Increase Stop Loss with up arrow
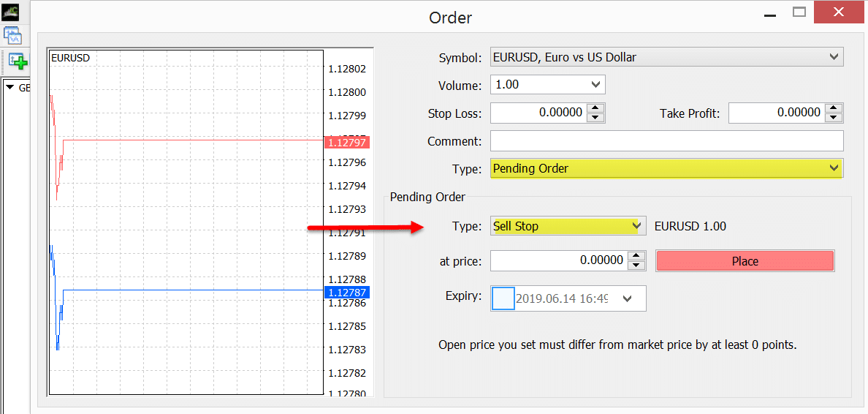The height and width of the screenshot is (414, 868). point(595,108)
